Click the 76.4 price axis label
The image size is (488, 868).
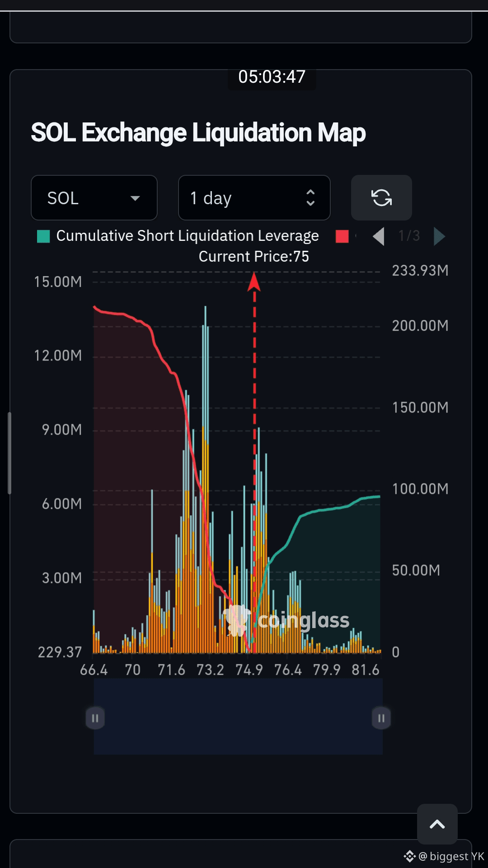click(x=288, y=670)
